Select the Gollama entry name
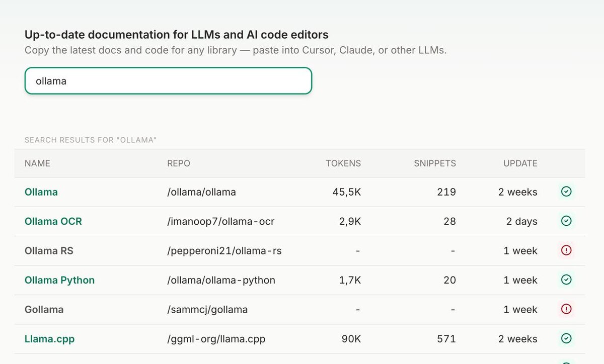 pos(44,310)
